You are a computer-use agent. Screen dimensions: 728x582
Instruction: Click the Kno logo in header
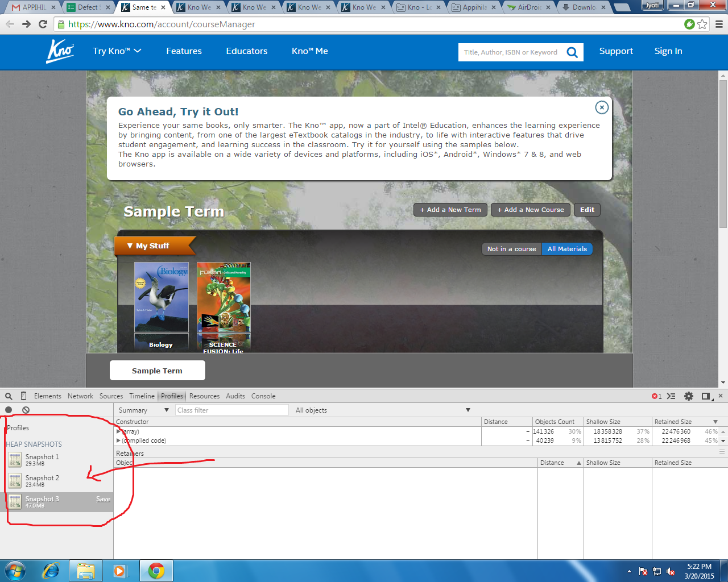click(60, 51)
